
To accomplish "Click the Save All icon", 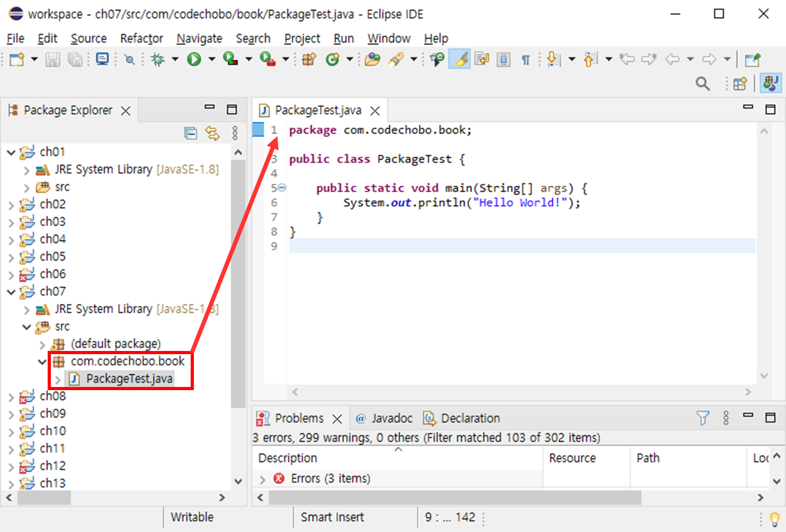I will pos(75,59).
